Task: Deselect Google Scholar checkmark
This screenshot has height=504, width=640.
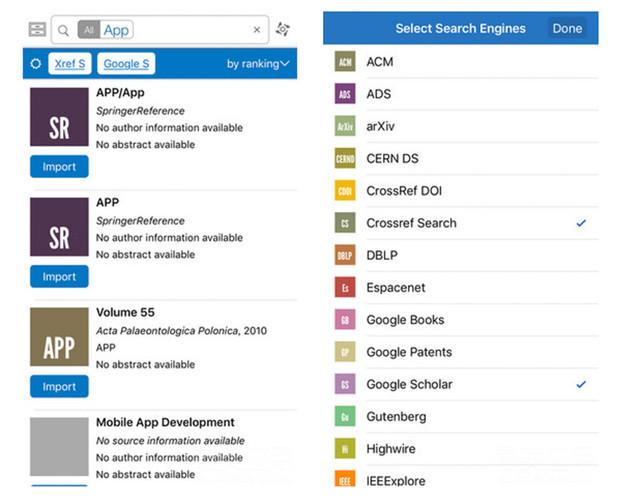Action: [x=581, y=384]
